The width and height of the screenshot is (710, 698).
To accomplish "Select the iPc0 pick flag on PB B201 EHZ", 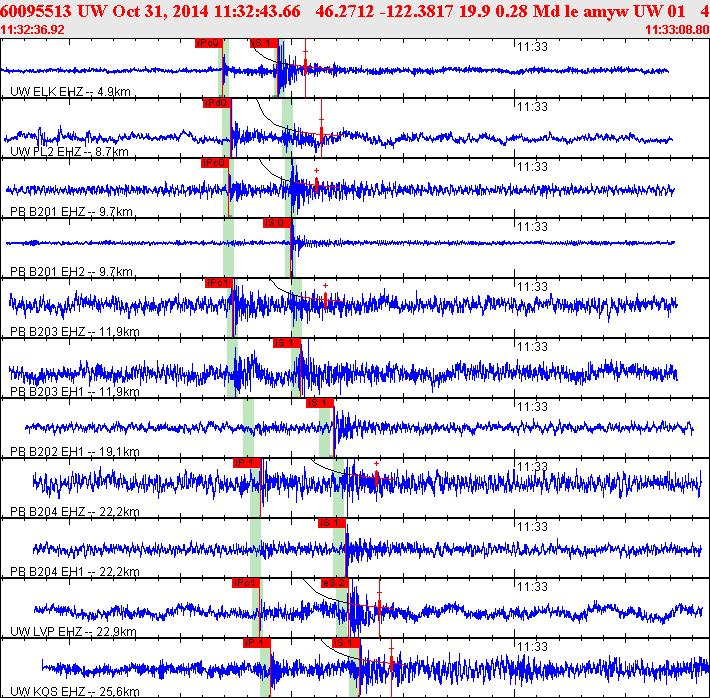I will [x=215, y=163].
